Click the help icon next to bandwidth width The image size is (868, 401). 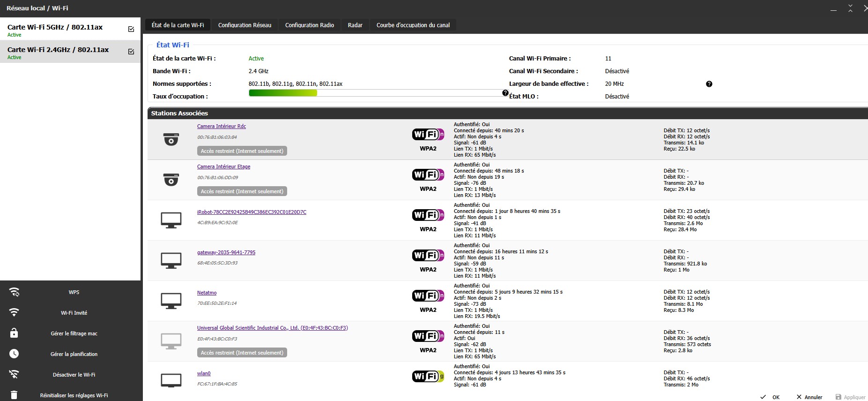(709, 84)
